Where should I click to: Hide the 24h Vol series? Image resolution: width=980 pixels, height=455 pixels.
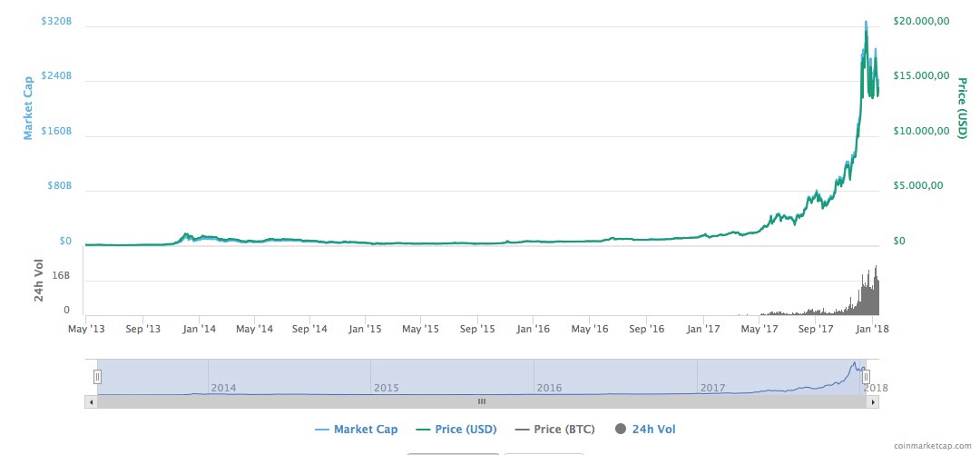653,429
